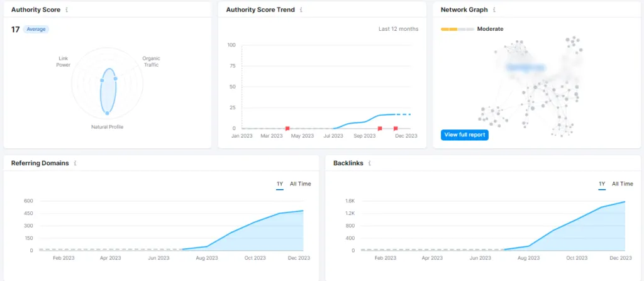Click the Moderate toxicity level bar
This screenshot has width=644, height=281.
point(458,29)
